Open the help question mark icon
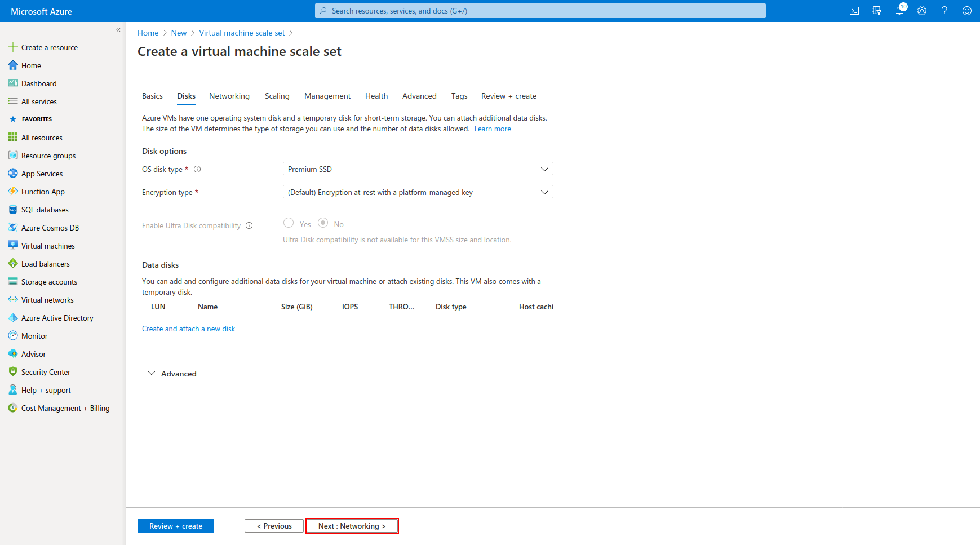 click(x=944, y=11)
